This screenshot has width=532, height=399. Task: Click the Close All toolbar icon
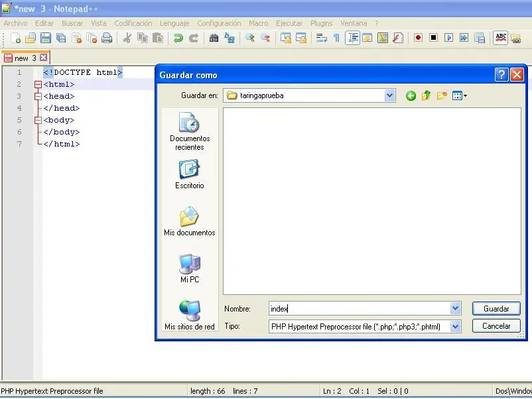pyautogui.click(x=92, y=38)
